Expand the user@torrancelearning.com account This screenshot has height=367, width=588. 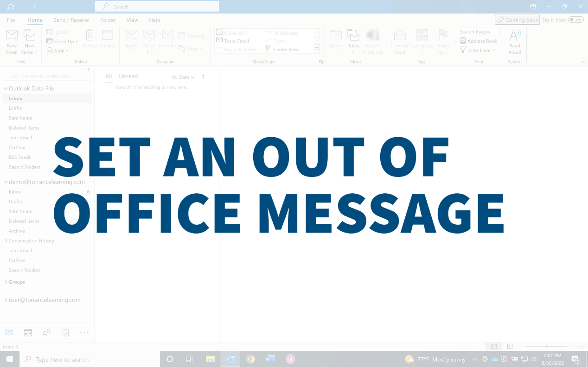coord(6,300)
